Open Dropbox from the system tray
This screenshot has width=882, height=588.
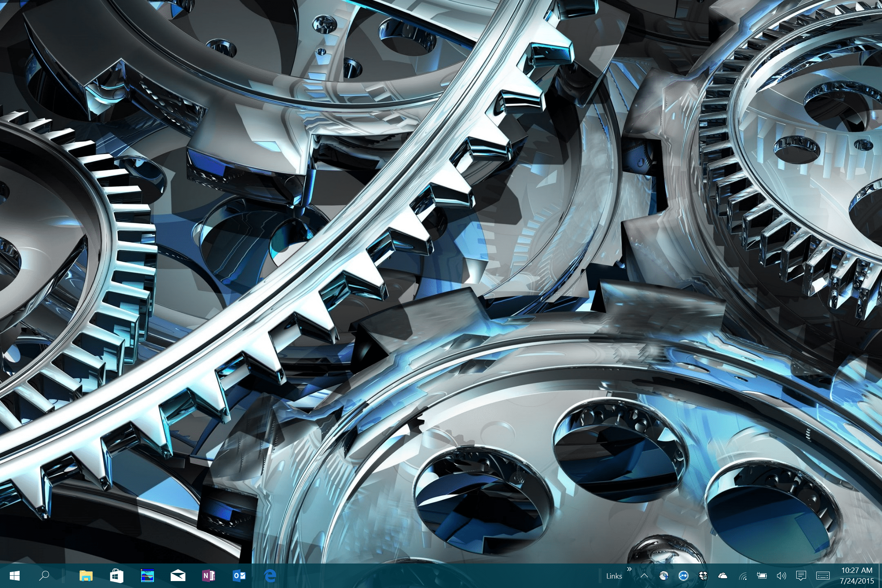[703, 576]
